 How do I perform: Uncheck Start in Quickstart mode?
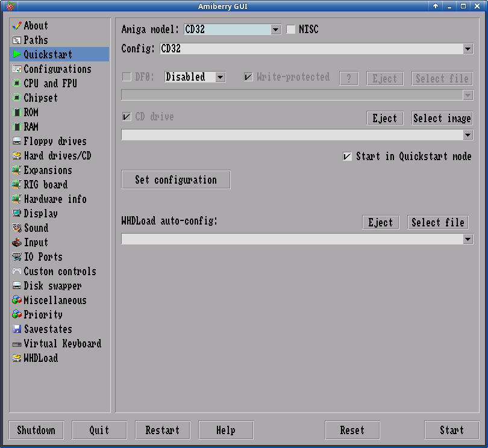[348, 156]
